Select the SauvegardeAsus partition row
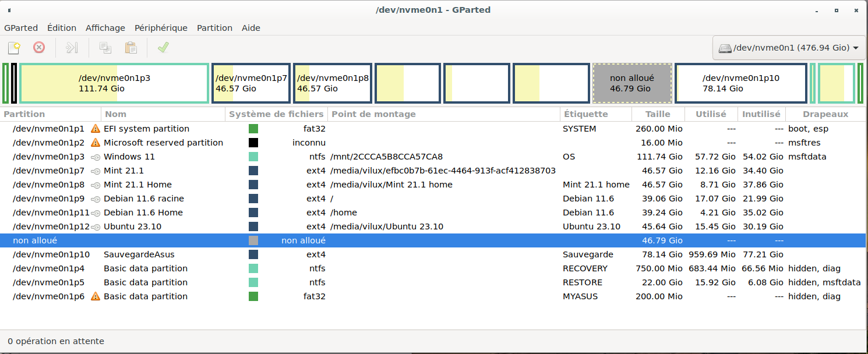This screenshot has width=868, height=354. [139, 254]
